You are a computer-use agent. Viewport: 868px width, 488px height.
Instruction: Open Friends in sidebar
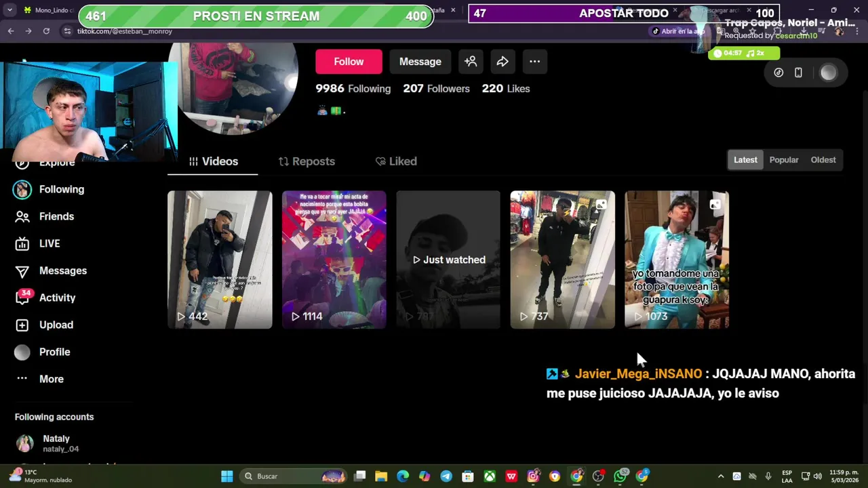click(56, 216)
